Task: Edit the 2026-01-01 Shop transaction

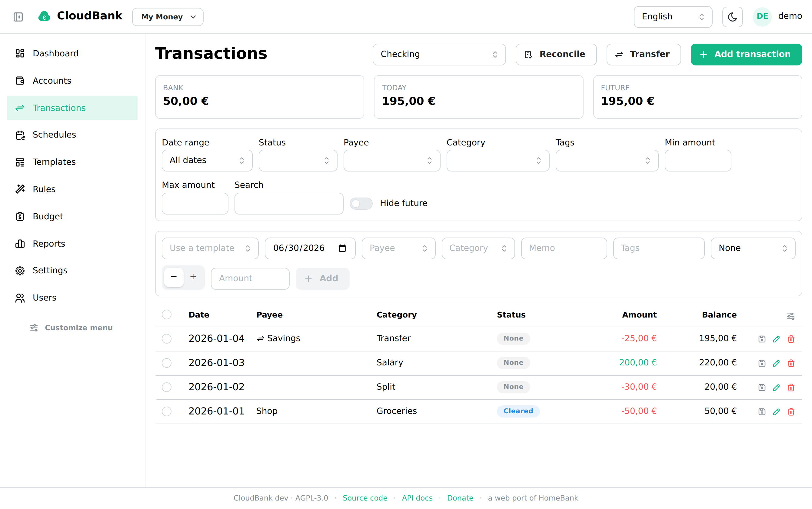Action: click(776, 412)
